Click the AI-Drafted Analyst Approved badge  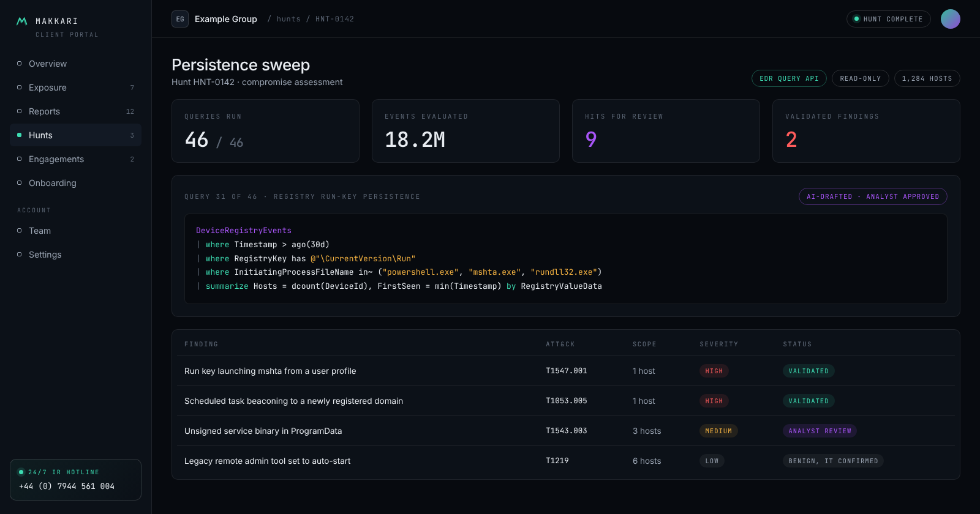(873, 196)
